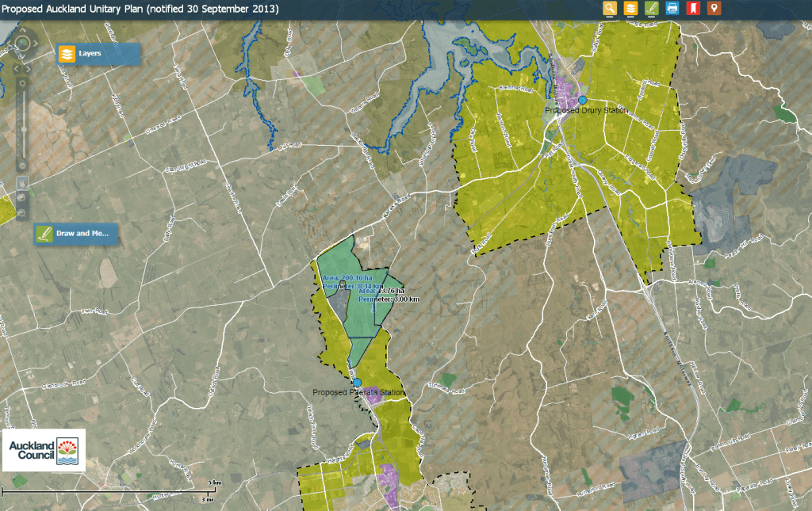812x511 pixels.
Task: Toggle the Layers panel open
Action: coord(97,54)
